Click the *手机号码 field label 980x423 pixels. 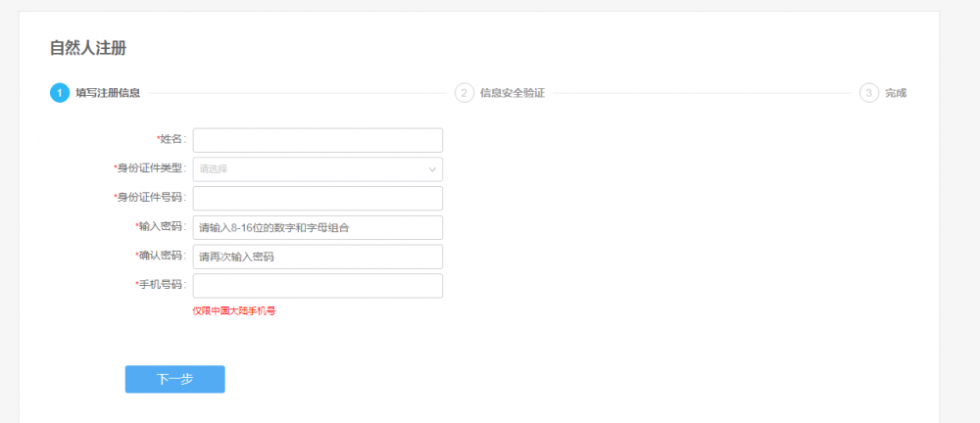(161, 285)
